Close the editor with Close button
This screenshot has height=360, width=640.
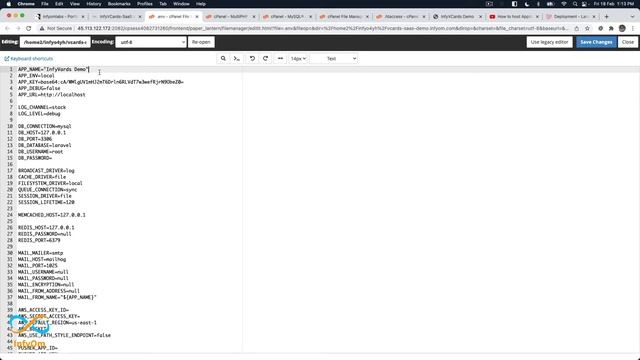tap(628, 42)
